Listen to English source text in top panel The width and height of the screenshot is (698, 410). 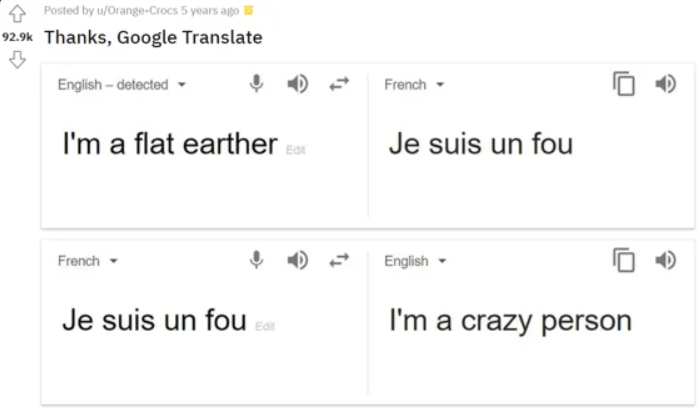(x=298, y=85)
